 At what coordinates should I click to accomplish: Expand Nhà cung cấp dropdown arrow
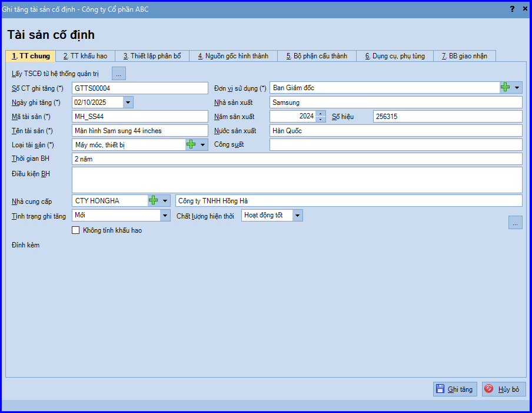coord(165,201)
